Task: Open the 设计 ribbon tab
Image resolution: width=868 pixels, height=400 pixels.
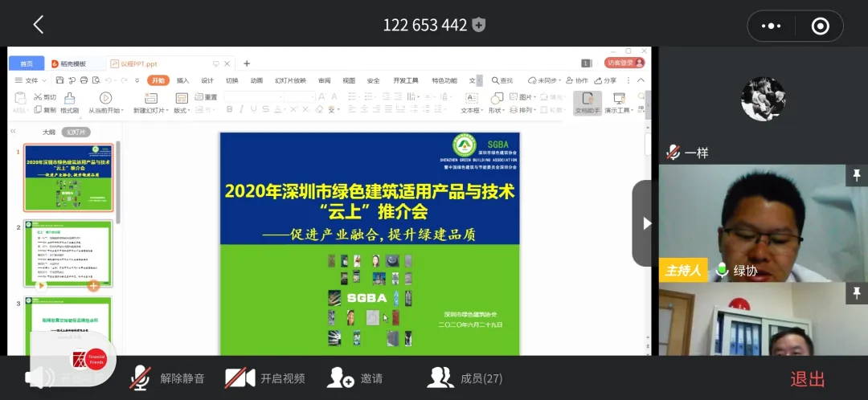Action: pos(207,80)
